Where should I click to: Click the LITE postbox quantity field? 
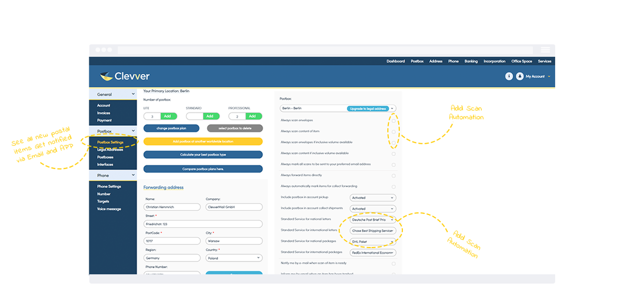coord(152,117)
